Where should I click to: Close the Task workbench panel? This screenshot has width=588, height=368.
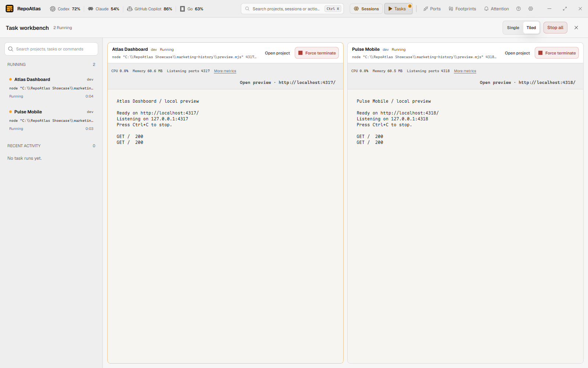576,28
